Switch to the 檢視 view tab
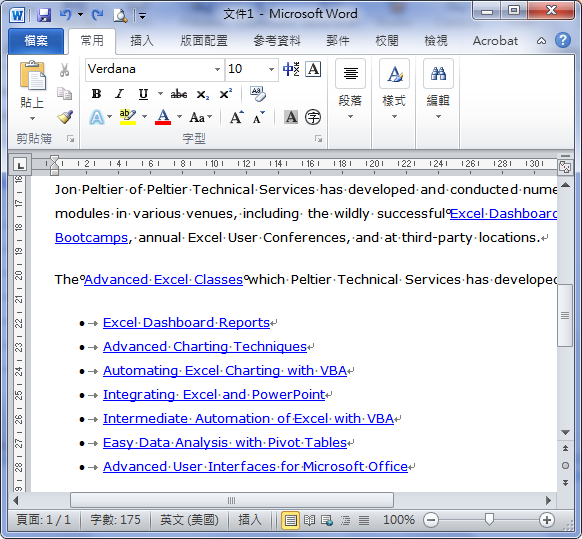 [436, 41]
